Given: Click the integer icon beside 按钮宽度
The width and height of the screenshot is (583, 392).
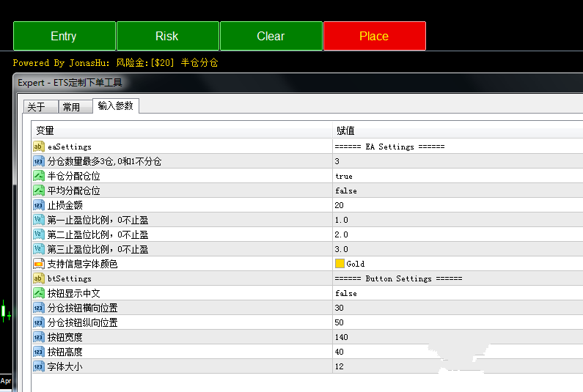Looking at the screenshot, I should [x=39, y=337].
